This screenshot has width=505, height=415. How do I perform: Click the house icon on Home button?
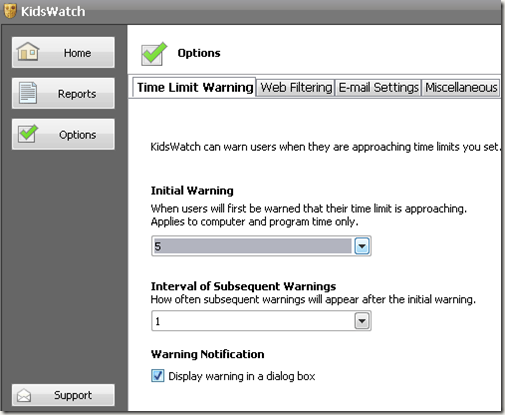pos(28,51)
